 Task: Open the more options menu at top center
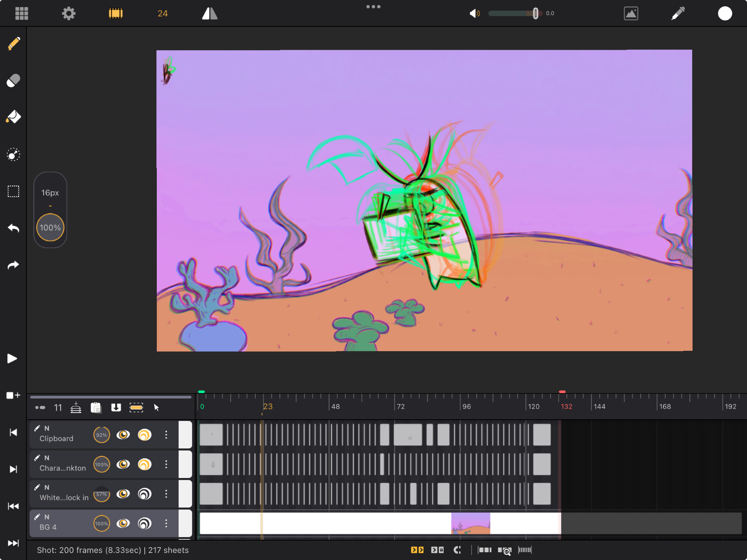click(373, 6)
